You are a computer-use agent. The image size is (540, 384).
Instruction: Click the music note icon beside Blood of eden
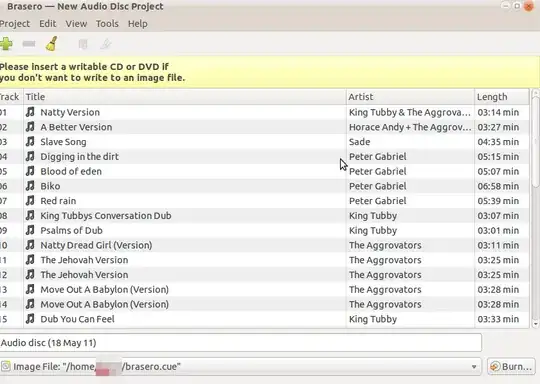pyautogui.click(x=30, y=171)
